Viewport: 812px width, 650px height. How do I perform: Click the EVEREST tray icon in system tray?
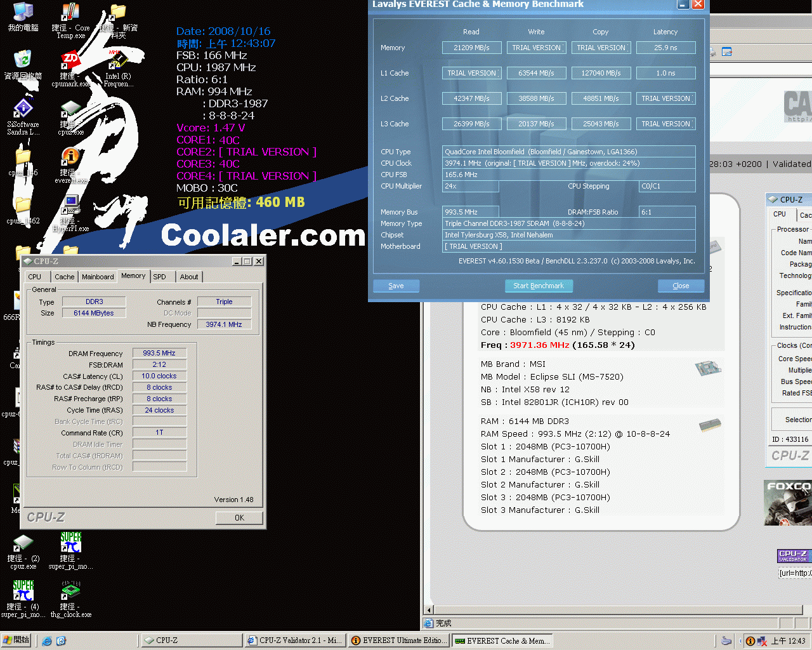pyautogui.click(x=750, y=641)
